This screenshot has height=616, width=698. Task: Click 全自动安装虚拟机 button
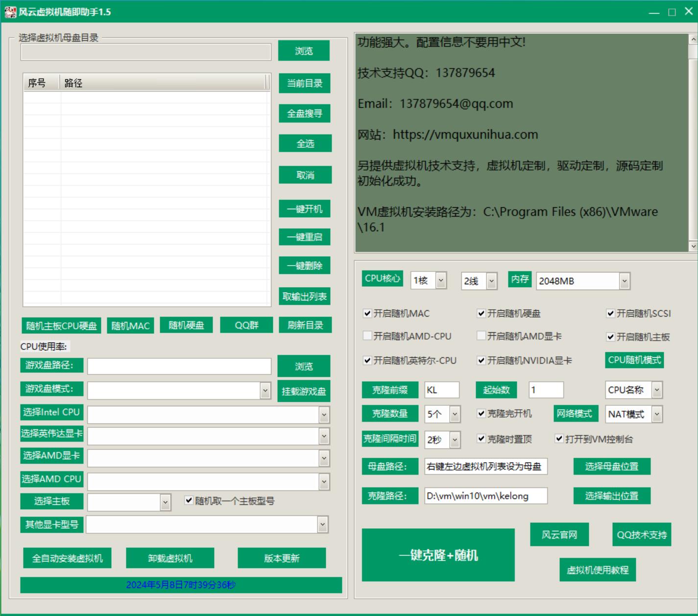coord(67,558)
